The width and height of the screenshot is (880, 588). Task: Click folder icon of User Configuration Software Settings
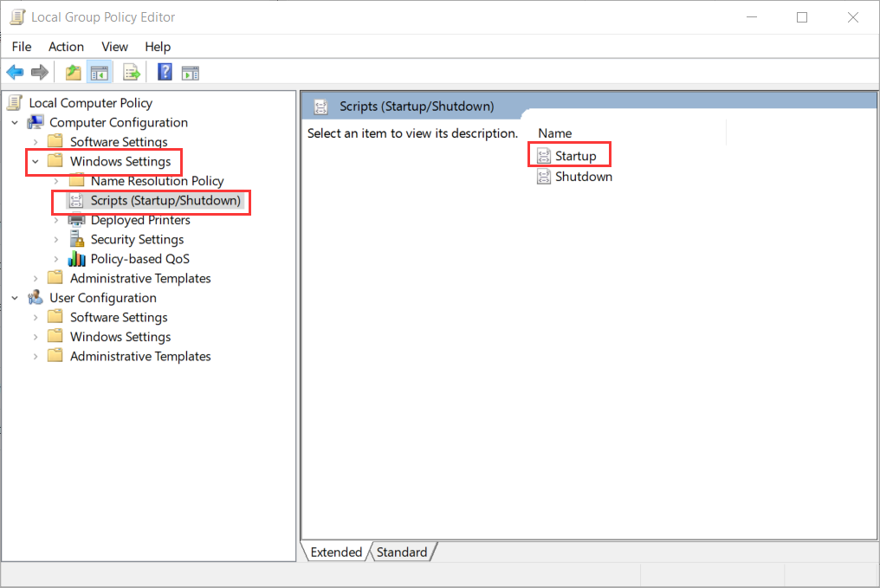point(55,317)
